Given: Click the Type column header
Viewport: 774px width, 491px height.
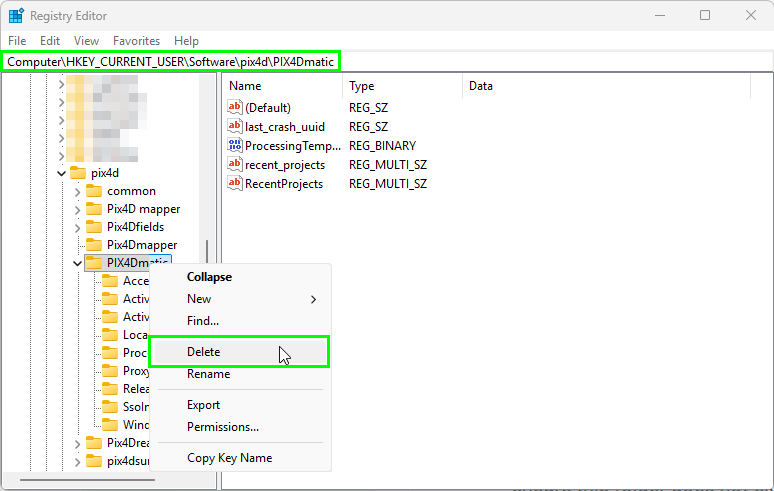Looking at the screenshot, I should [x=402, y=86].
